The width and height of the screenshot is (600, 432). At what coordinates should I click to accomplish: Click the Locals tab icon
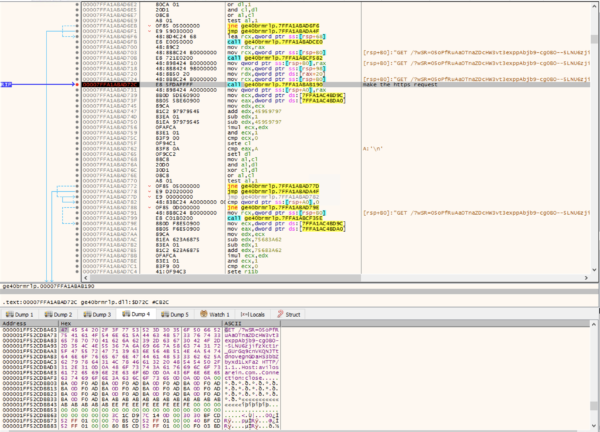pos(244,315)
